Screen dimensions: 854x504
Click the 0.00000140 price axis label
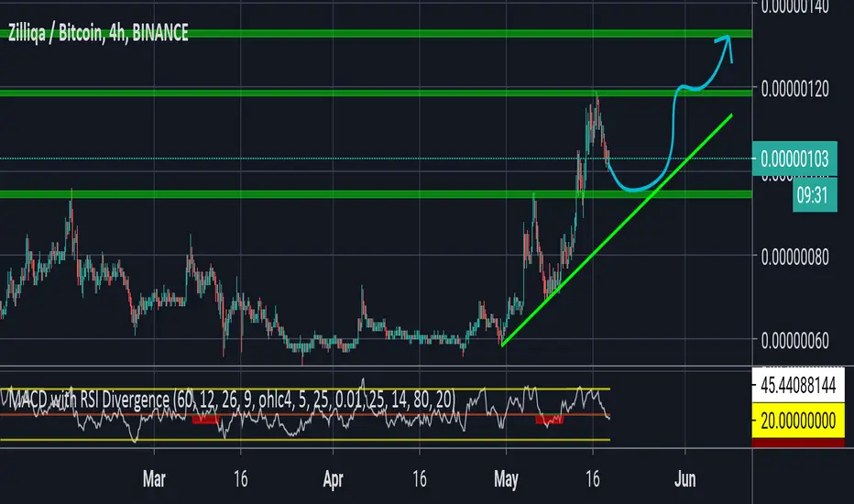pos(794,6)
